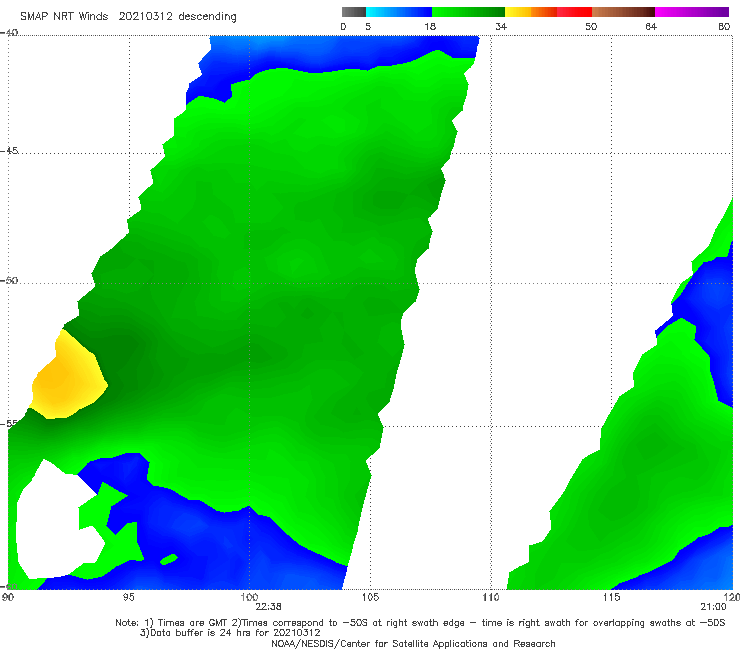Image resolution: width=740 pixels, height=650 pixels.
Task: Click the yellow-red 34-50 segment of the color bar
Action: (x=548, y=12)
